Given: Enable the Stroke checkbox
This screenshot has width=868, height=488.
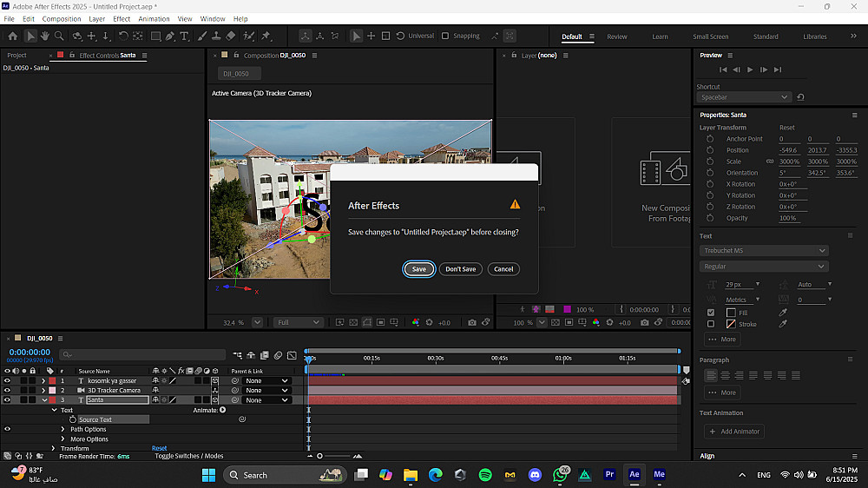Looking at the screenshot, I should 711,324.
